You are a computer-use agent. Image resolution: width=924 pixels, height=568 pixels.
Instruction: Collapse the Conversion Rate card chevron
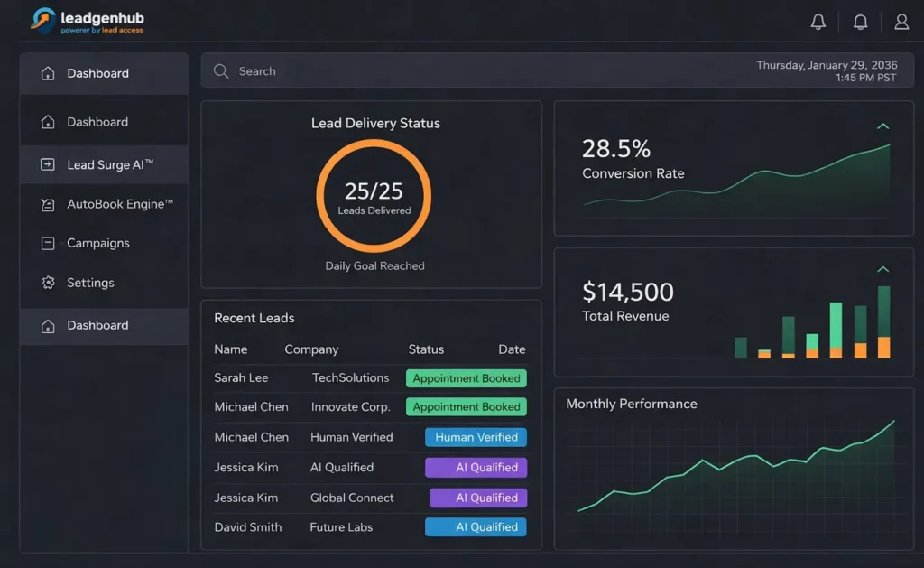[x=882, y=126]
